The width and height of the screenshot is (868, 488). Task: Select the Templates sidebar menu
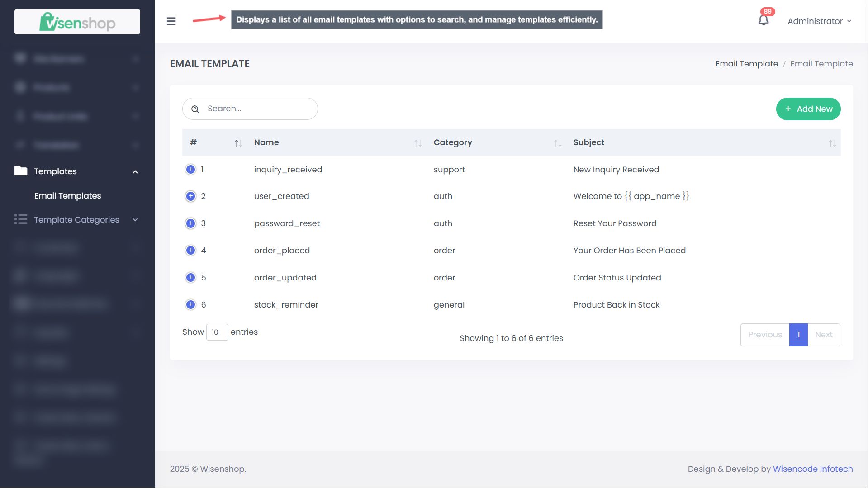pos(76,171)
